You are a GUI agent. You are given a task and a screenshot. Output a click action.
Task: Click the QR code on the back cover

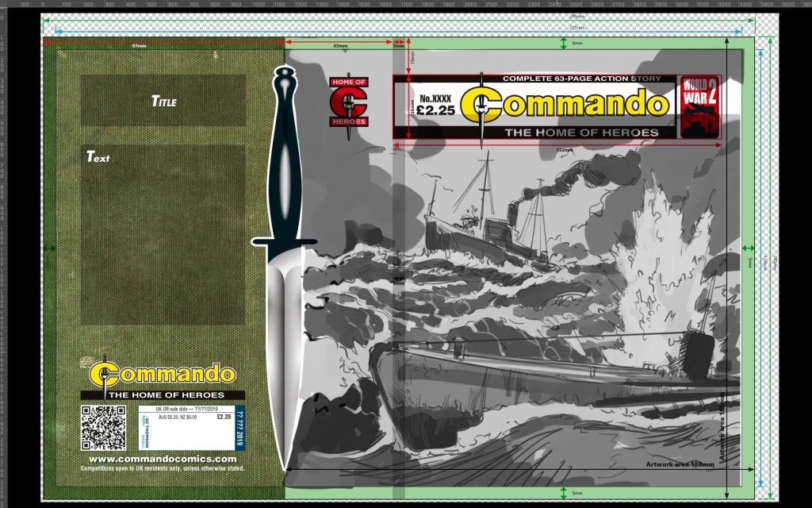103,428
